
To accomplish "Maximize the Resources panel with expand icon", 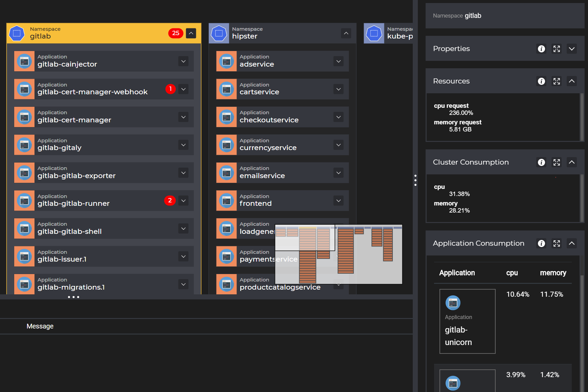I will (x=557, y=81).
